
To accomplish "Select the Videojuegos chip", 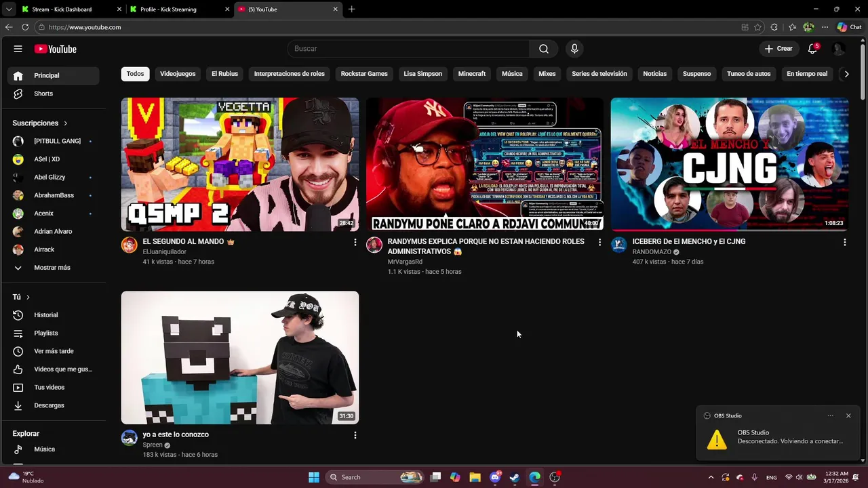I will 178,74.
